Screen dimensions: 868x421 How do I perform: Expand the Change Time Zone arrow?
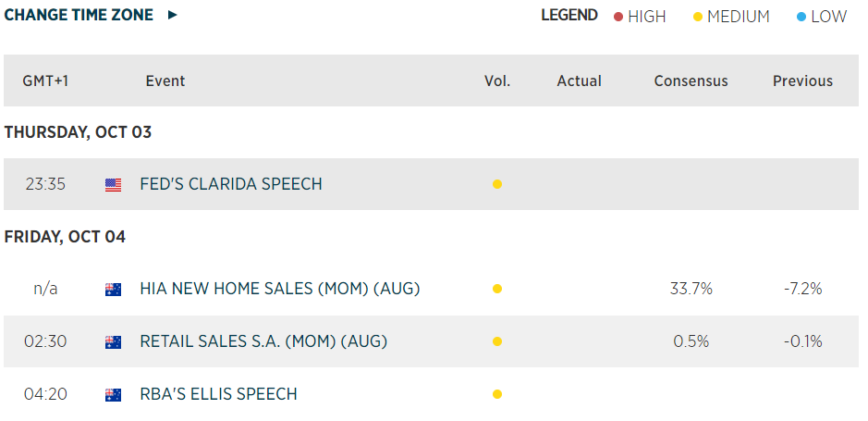coord(172,16)
